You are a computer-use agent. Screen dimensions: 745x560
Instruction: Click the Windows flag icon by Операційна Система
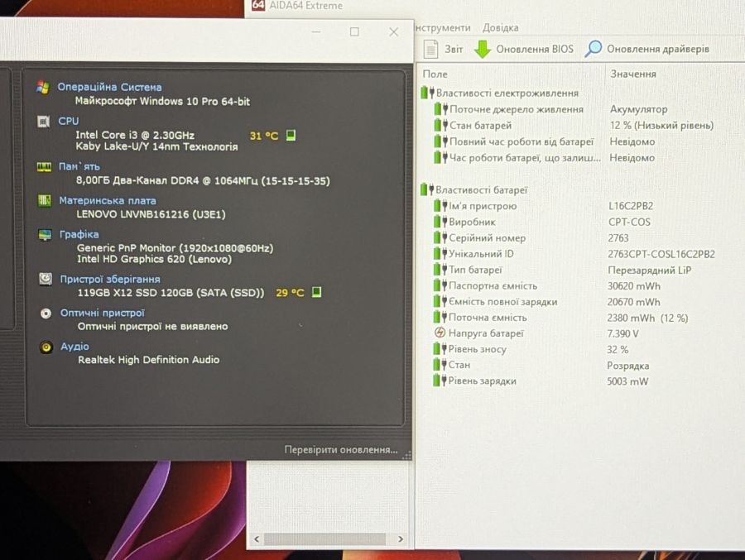point(43,88)
